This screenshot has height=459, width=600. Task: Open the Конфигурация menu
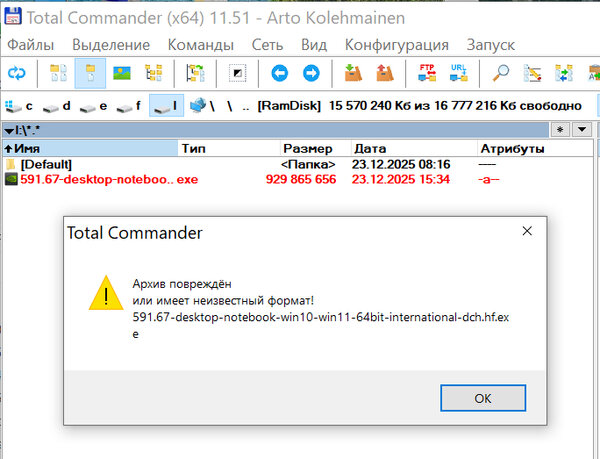396,45
